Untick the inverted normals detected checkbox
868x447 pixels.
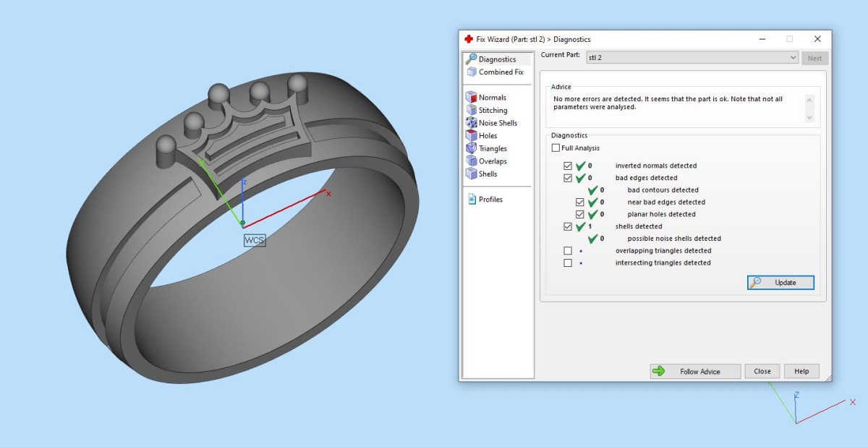pos(568,166)
